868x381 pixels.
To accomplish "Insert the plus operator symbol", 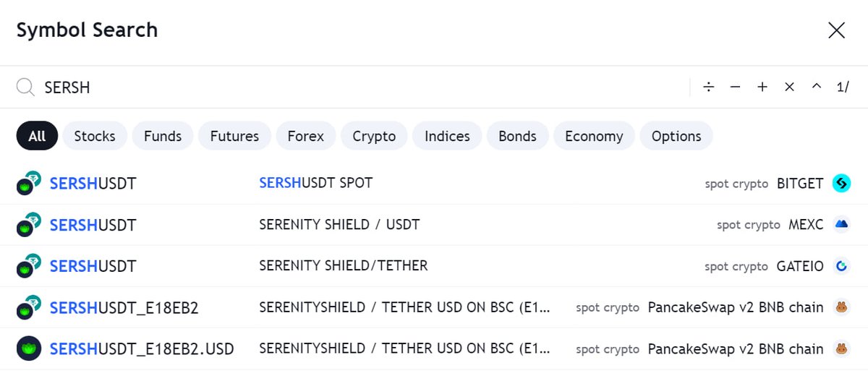I will coord(762,87).
